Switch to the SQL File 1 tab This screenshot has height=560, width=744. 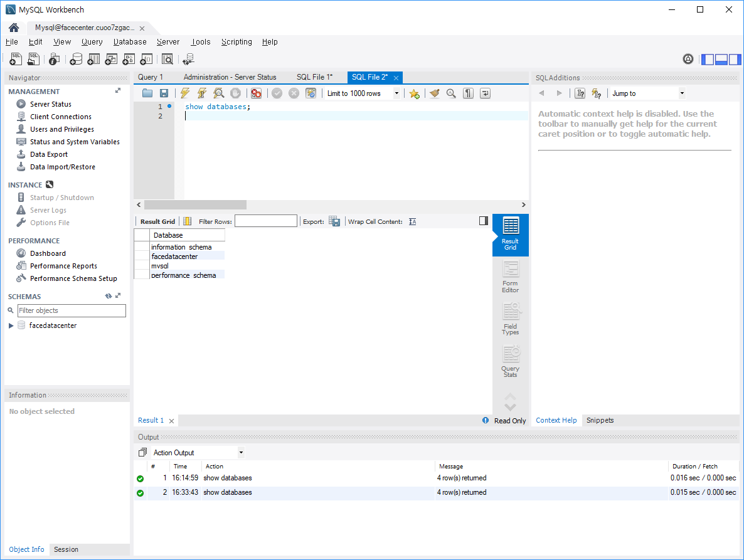pyautogui.click(x=314, y=77)
